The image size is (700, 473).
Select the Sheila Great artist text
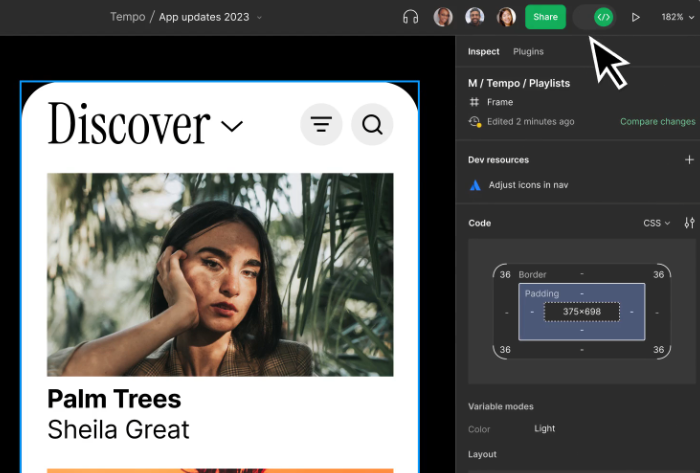(x=118, y=429)
